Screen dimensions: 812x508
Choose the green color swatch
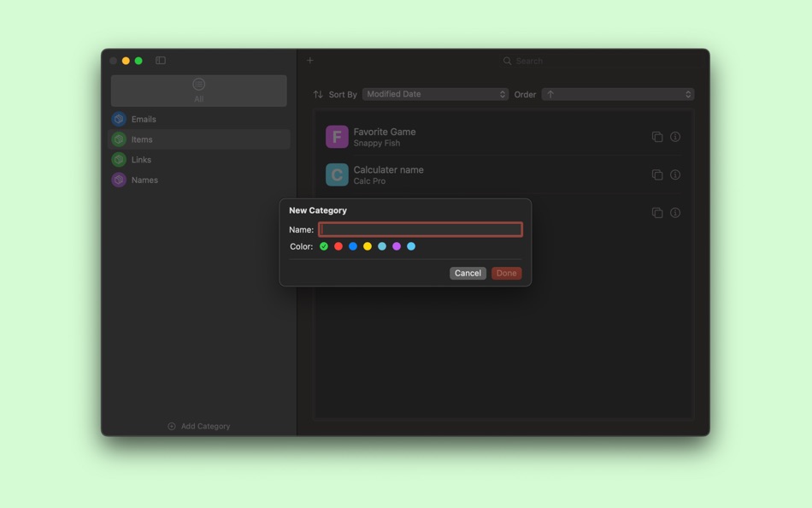[324, 246]
